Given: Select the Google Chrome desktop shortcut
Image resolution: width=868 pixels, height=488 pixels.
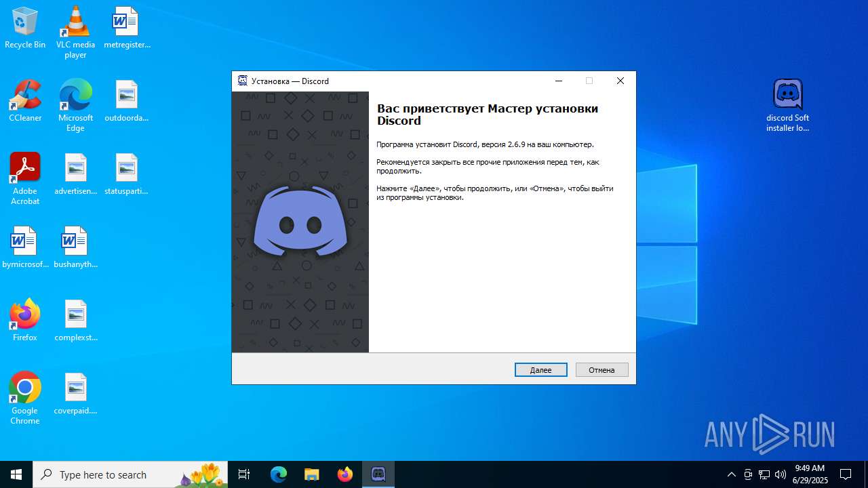Looking at the screenshot, I should pyautogui.click(x=25, y=398).
